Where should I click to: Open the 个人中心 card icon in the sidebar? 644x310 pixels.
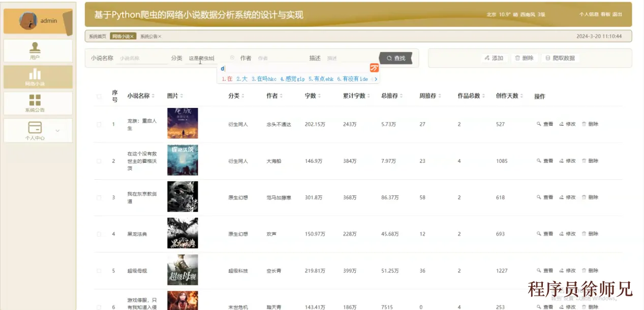(x=35, y=127)
